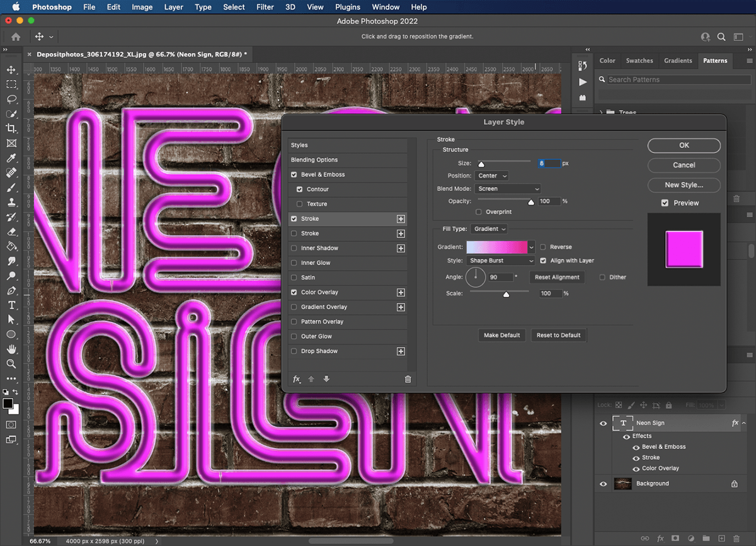Select the Pen tool

point(10,290)
